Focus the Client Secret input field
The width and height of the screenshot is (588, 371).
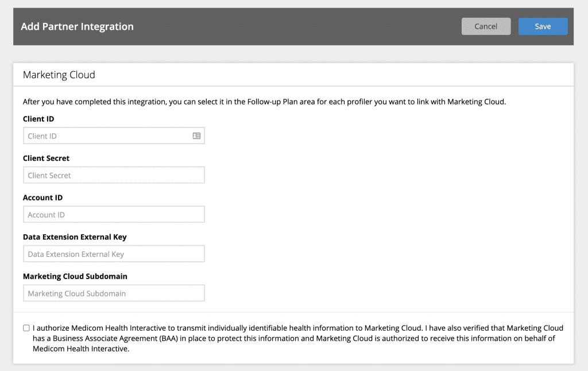coord(114,175)
